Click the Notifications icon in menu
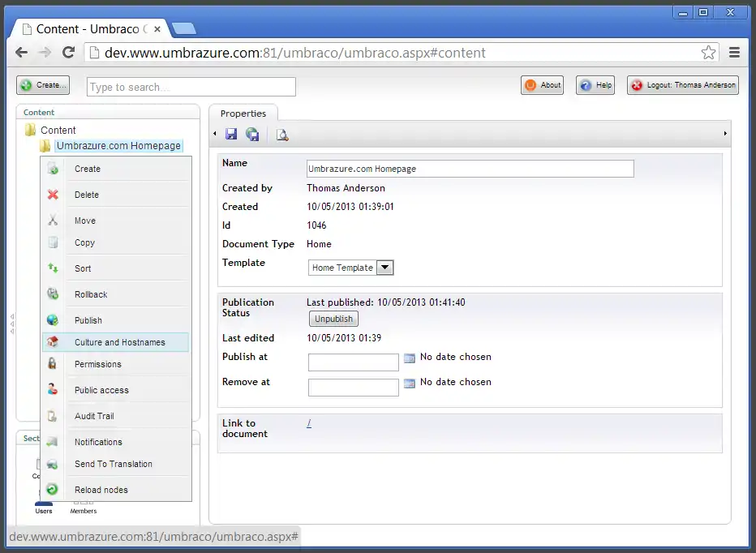The image size is (756, 553). (53, 442)
